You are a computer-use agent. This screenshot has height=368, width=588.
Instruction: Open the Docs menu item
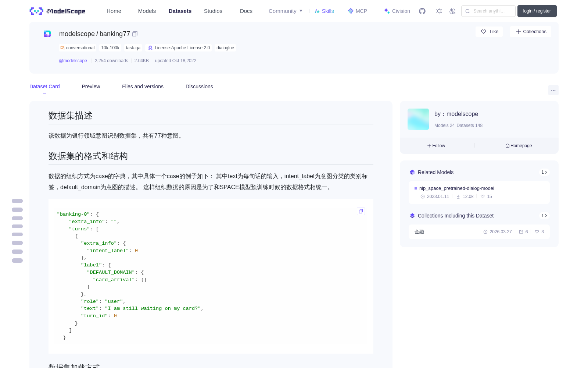(x=246, y=11)
